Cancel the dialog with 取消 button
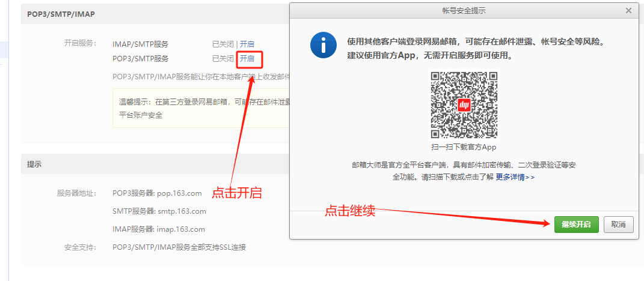The height and width of the screenshot is (281, 644). tap(619, 225)
